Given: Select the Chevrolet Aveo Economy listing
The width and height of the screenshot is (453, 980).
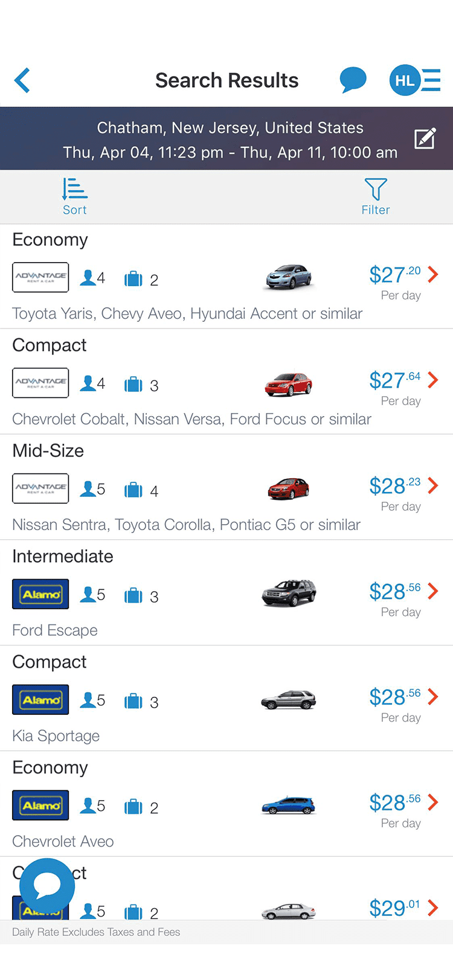Looking at the screenshot, I should pos(226,804).
